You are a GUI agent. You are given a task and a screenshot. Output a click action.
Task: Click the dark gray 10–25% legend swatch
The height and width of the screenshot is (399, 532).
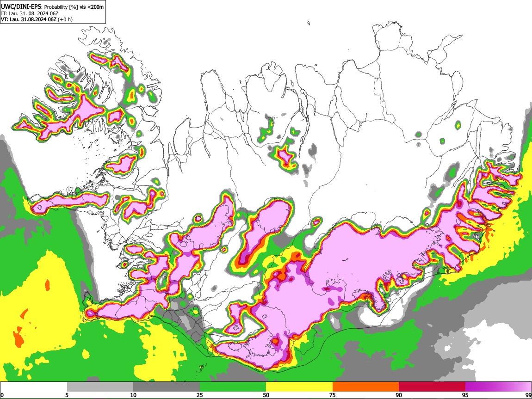point(167,387)
